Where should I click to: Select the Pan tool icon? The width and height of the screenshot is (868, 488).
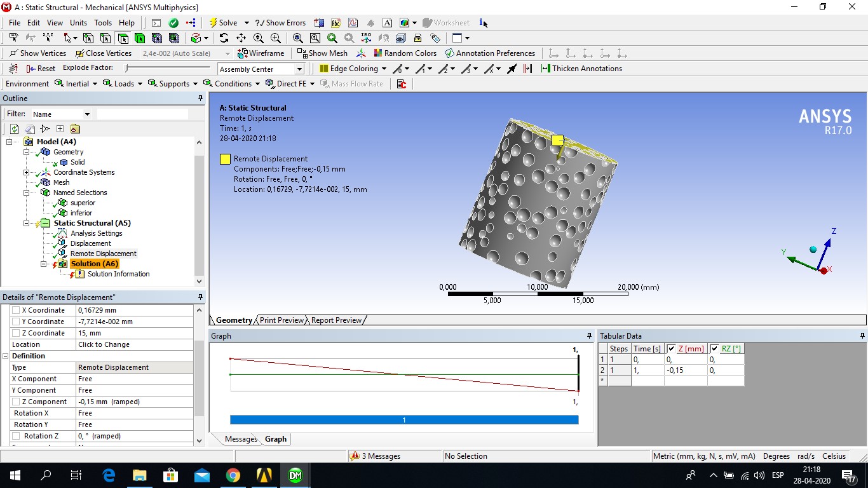tap(241, 38)
